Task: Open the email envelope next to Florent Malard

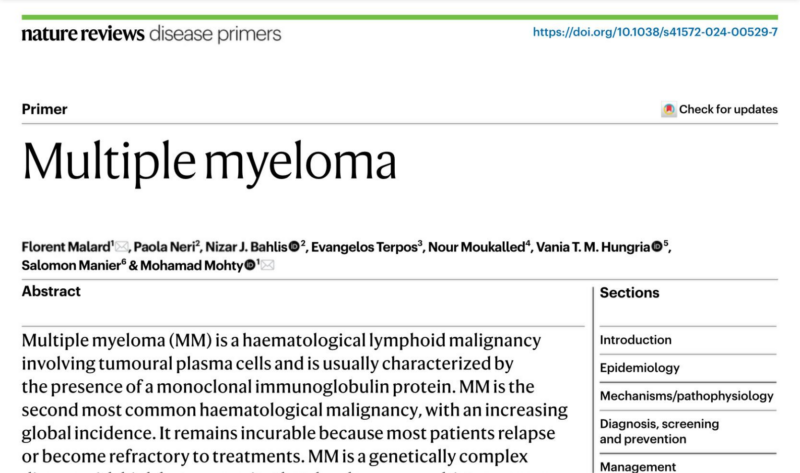Action: pyautogui.click(x=121, y=247)
